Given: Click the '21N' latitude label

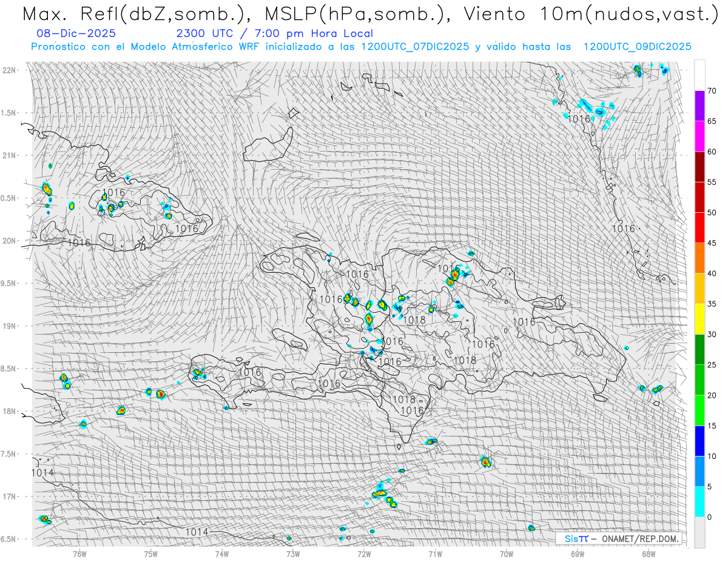Looking at the screenshot, I should point(10,155).
